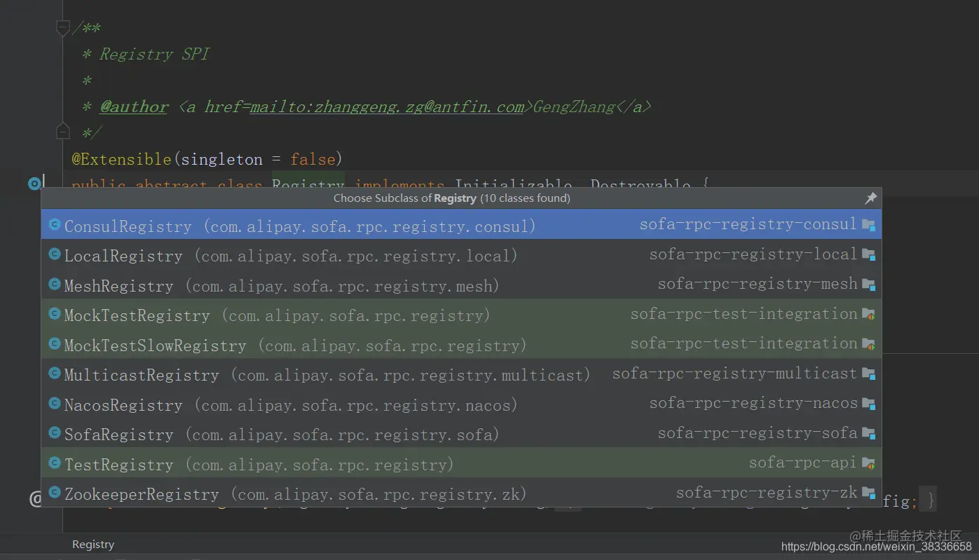Click MockTestSlowRegistry class icon

click(55, 343)
